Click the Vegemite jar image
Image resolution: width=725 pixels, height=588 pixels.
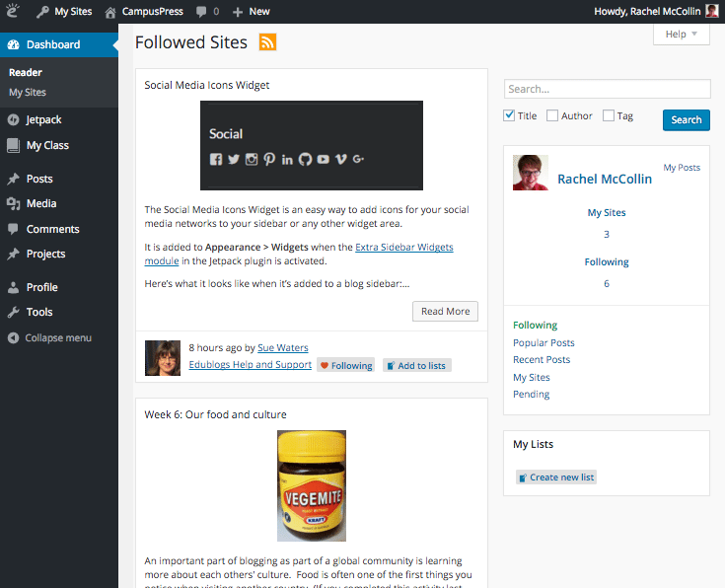pos(312,485)
